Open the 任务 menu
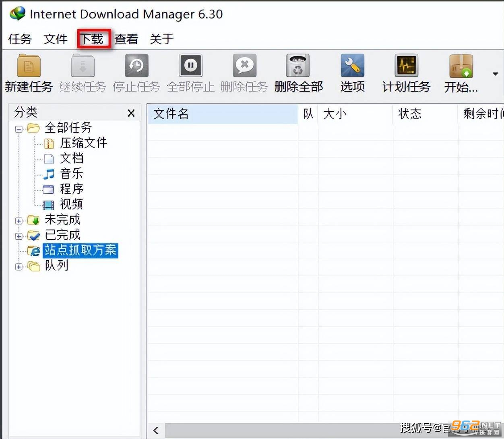Image resolution: width=504 pixels, height=439 pixels. click(20, 39)
